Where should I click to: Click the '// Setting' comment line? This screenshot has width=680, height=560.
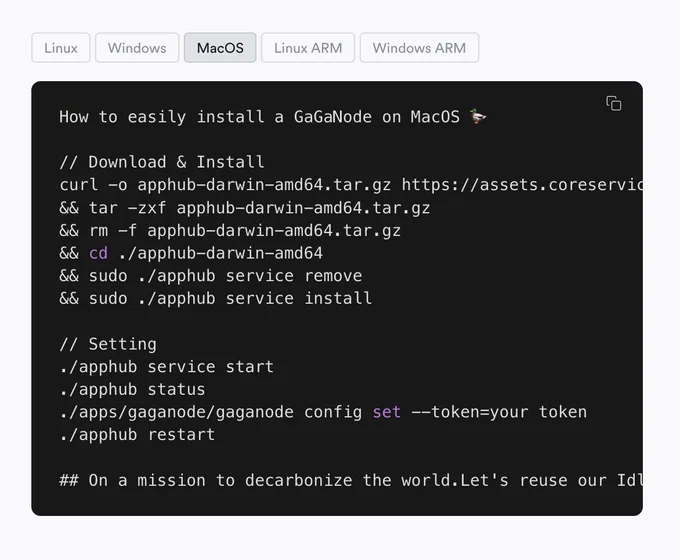pyautogui.click(x=108, y=344)
